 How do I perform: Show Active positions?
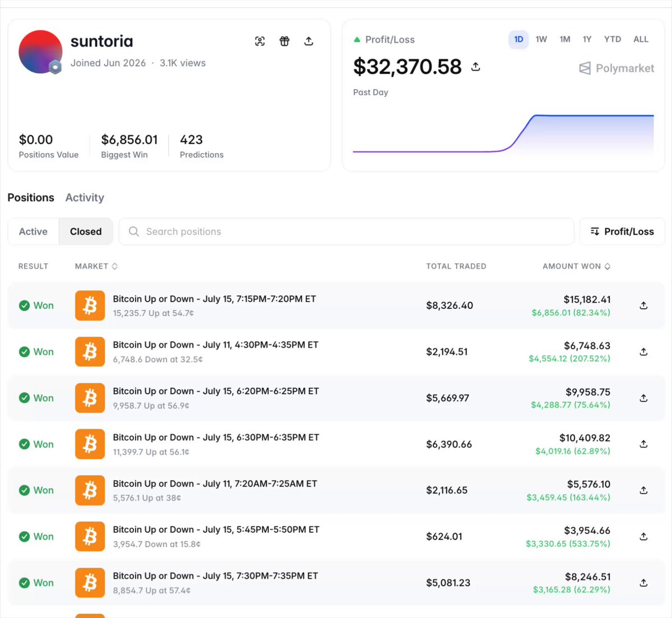point(33,231)
